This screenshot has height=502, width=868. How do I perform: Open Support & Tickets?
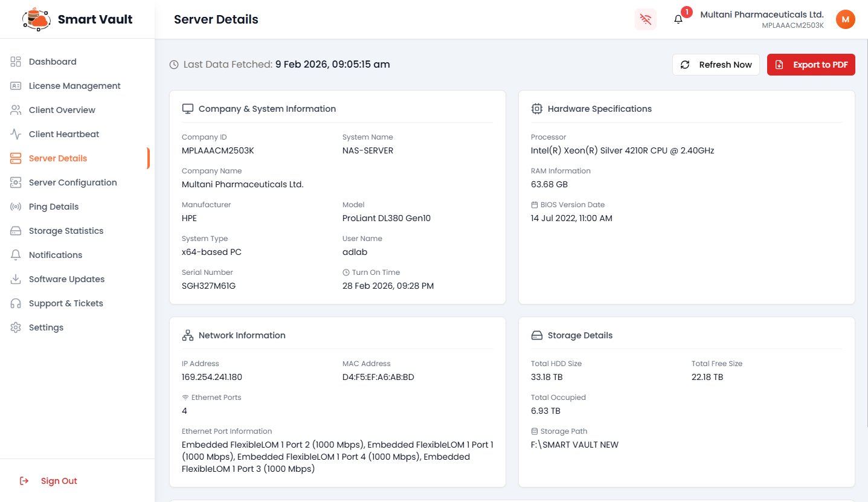point(67,303)
